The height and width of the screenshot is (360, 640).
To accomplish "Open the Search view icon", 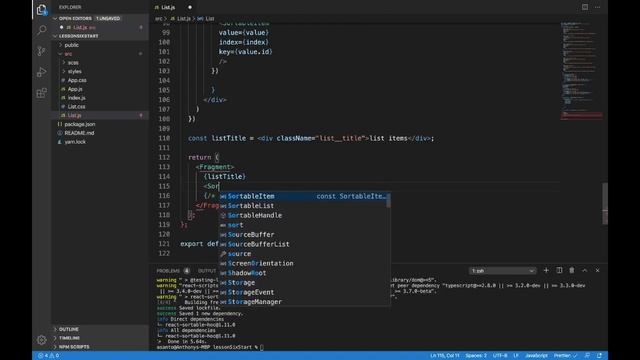I will (42, 30).
